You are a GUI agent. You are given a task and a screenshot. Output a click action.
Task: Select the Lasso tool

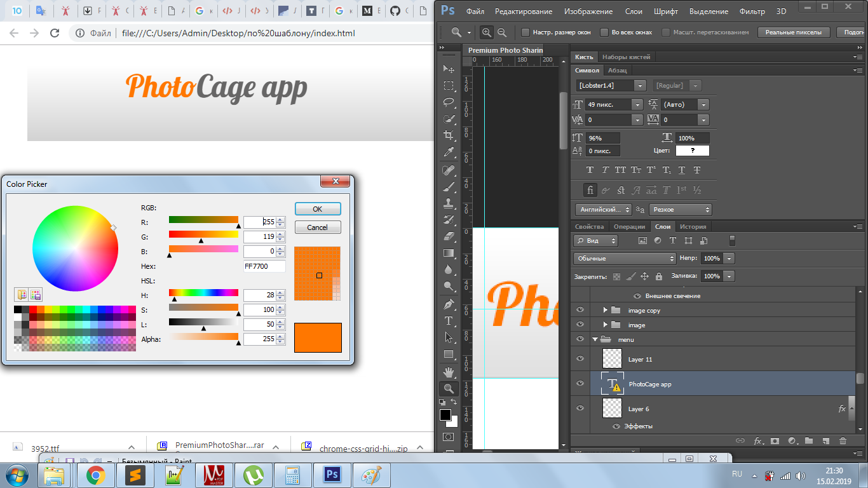point(449,102)
